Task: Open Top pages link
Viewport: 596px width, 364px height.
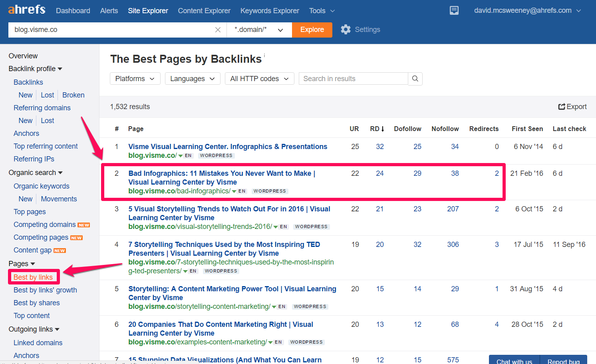Action: [30, 212]
